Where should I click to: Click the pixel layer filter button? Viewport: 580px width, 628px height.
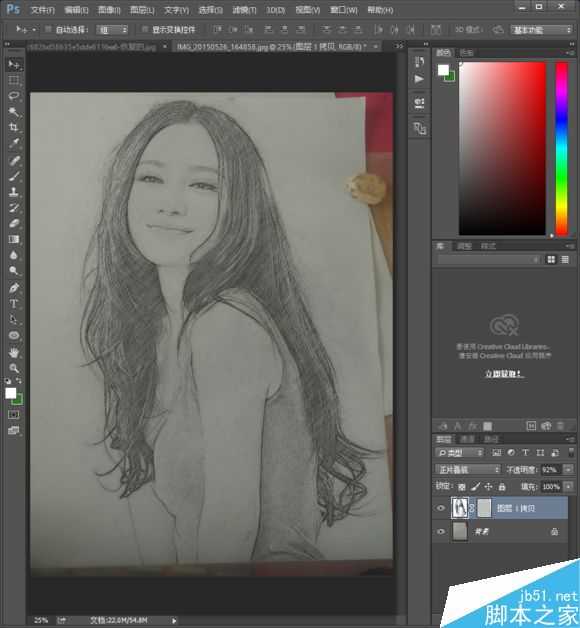[497, 453]
